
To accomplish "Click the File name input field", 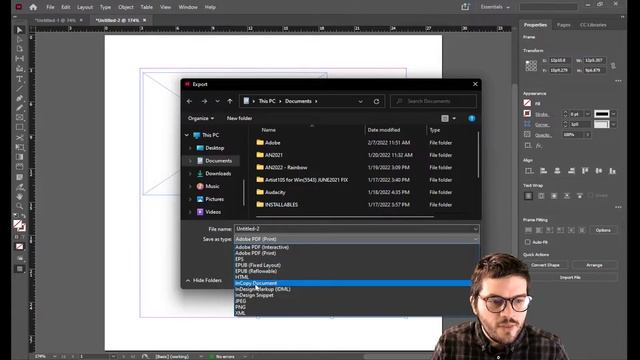I will (353, 229).
